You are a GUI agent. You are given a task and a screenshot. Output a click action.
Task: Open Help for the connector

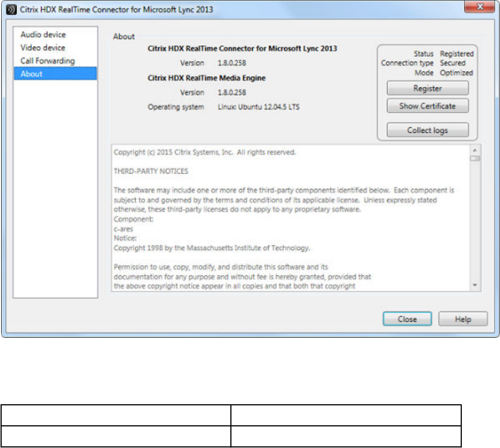[463, 319]
